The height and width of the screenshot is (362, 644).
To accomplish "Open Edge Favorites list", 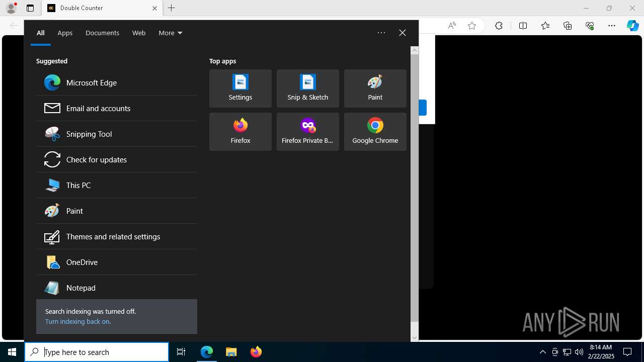I will pos(545,26).
